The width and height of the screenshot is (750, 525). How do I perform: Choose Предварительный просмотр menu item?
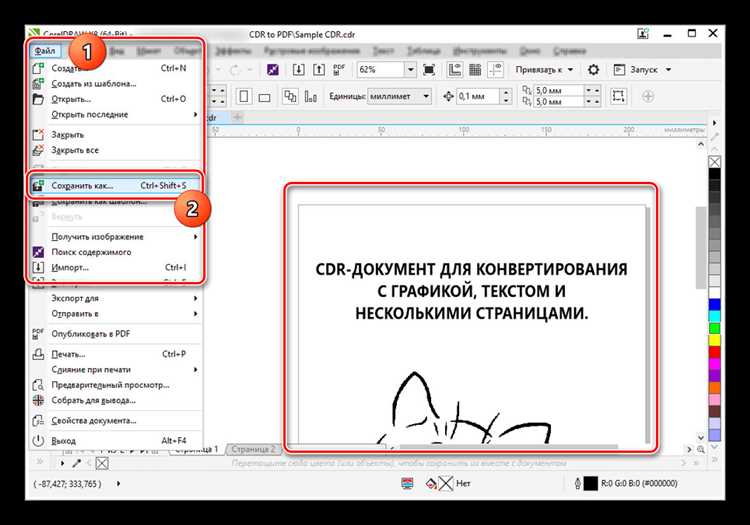pos(115,385)
